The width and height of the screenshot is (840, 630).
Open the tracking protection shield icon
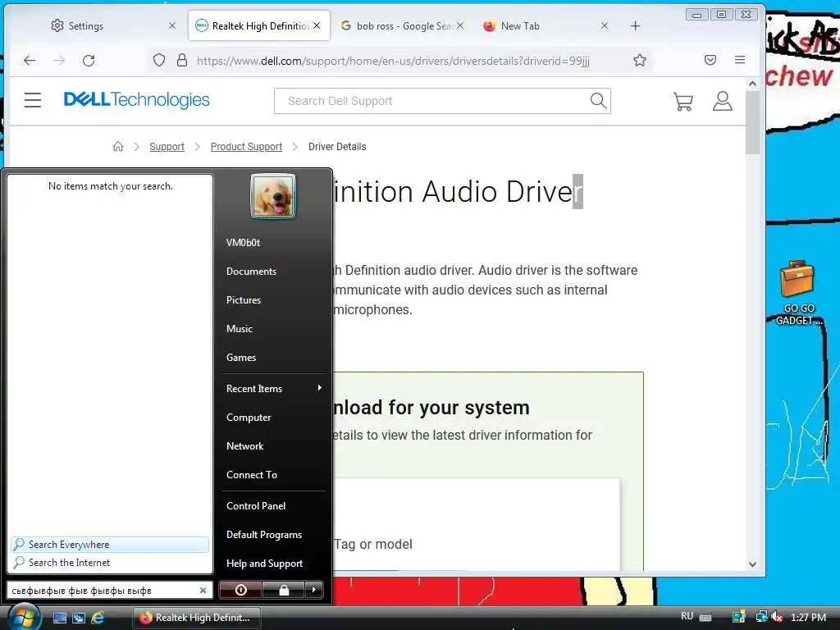coord(159,60)
